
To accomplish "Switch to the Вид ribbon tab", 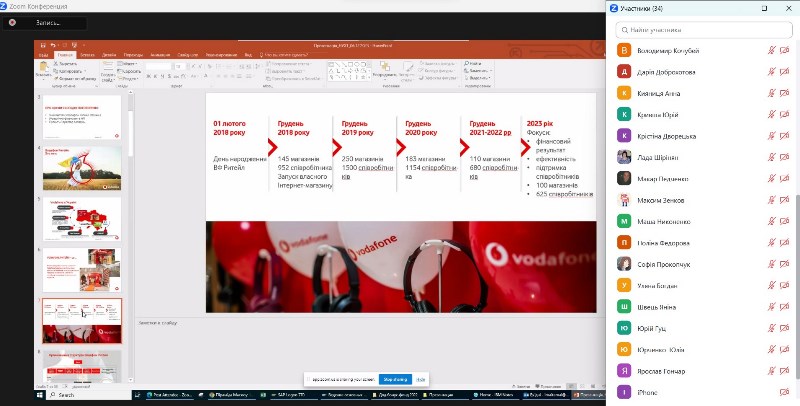I will 248,55.
